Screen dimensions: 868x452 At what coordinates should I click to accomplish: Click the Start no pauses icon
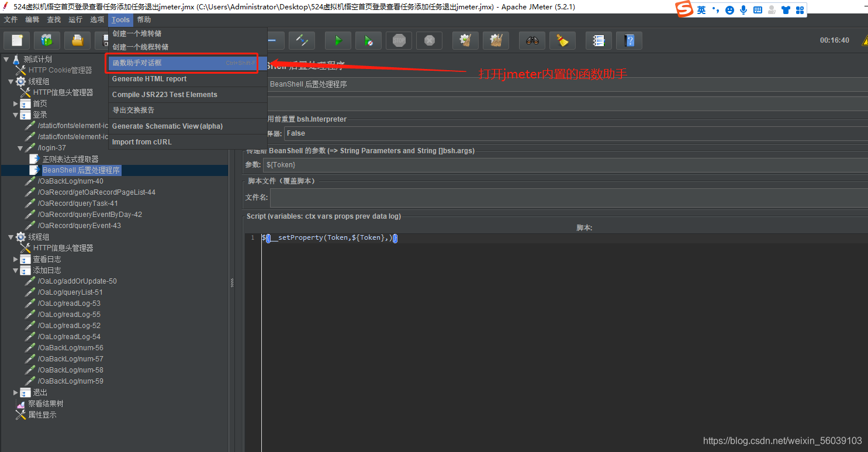tap(368, 40)
